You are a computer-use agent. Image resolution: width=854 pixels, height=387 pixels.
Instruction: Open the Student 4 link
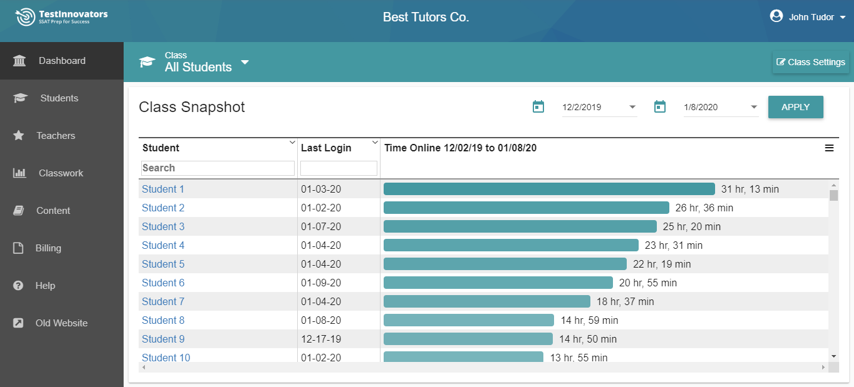pyautogui.click(x=163, y=245)
